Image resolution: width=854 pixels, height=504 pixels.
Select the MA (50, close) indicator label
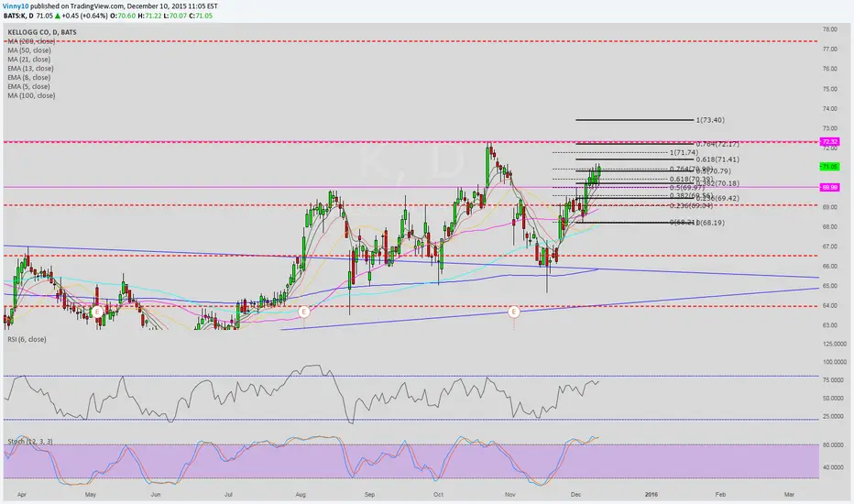[x=29, y=50]
